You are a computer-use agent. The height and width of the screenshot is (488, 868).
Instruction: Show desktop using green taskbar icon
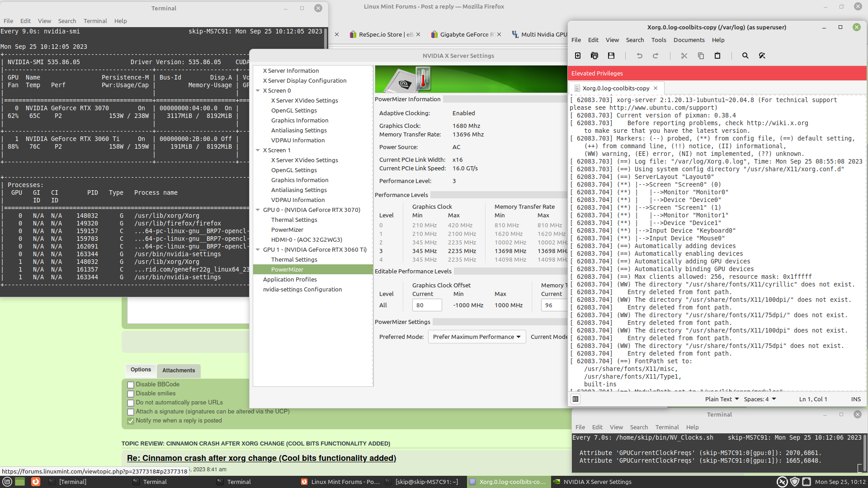coord(20,482)
